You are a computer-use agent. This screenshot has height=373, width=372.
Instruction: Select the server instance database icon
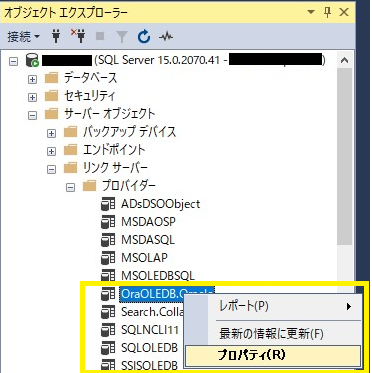pyautogui.click(x=32, y=61)
